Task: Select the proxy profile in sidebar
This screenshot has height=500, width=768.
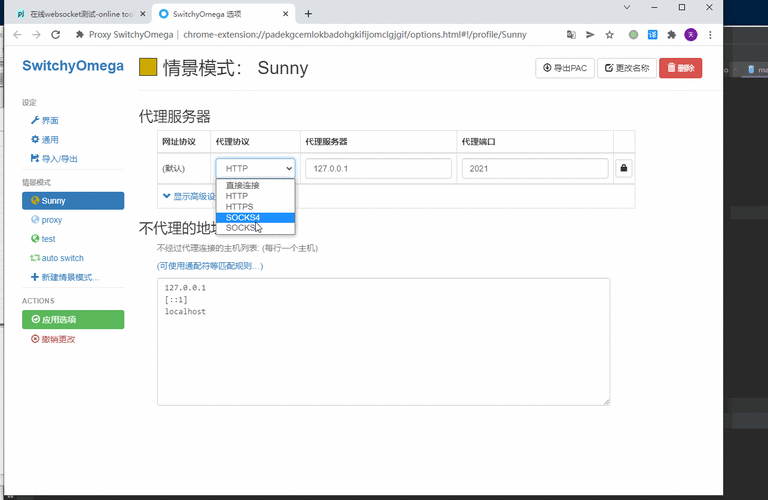Action: (x=47, y=220)
